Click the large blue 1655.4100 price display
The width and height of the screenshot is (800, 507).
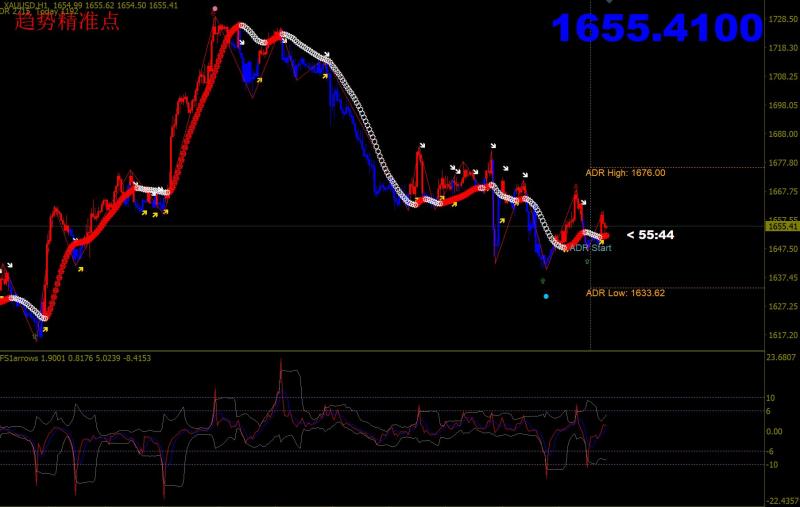pyautogui.click(x=657, y=28)
